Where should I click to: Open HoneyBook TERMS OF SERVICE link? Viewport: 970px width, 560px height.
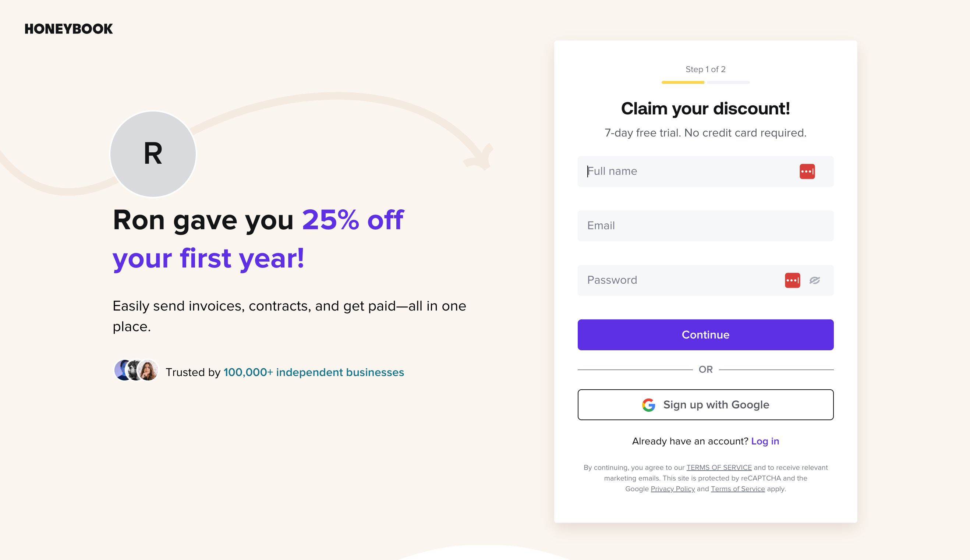pyautogui.click(x=718, y=468)
